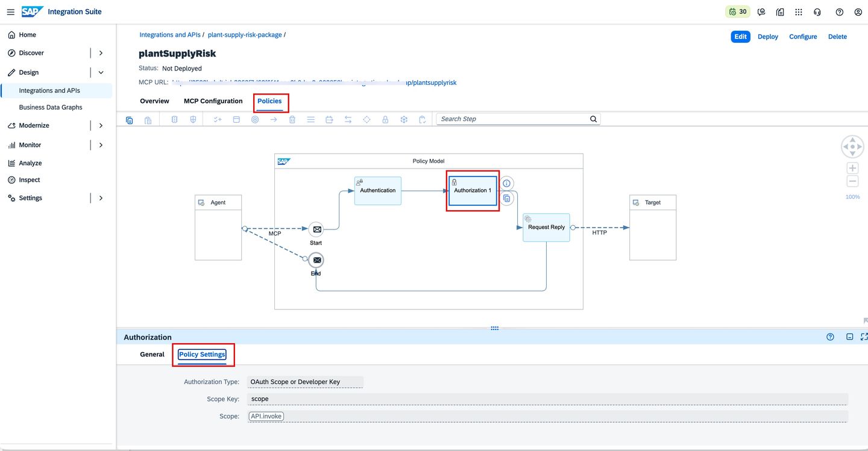Select the Policy Settings tab

(x=202, y=354)
